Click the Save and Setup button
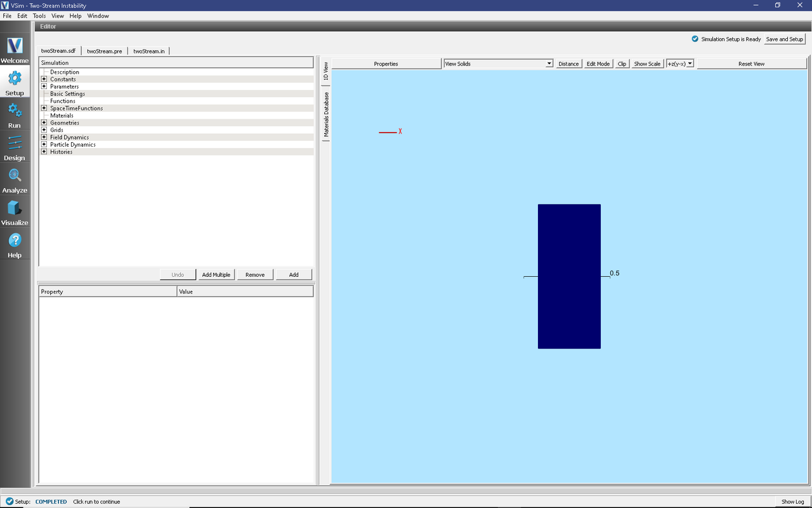Viewport: 812px width, 508px height. point(784,39)
